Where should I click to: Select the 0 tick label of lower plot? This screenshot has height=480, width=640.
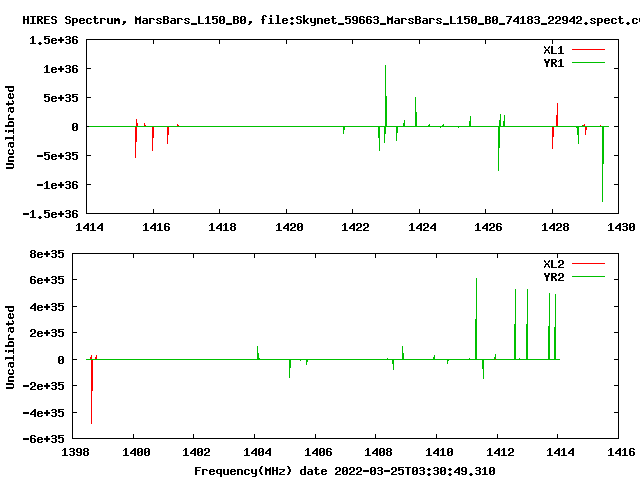point(60,360)
